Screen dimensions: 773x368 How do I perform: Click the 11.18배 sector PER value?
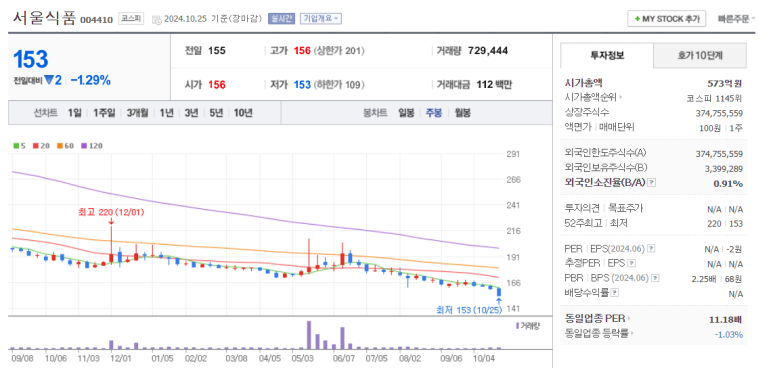point(725,319)
